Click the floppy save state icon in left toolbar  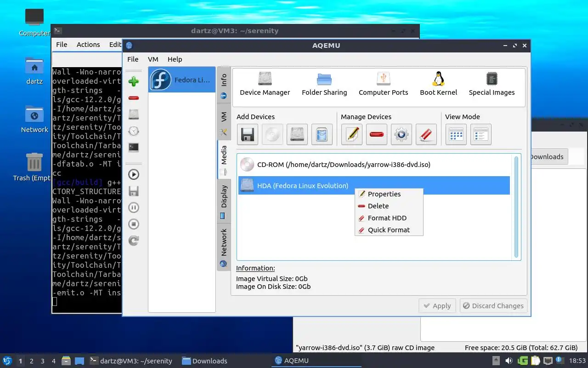click(134, 191)
